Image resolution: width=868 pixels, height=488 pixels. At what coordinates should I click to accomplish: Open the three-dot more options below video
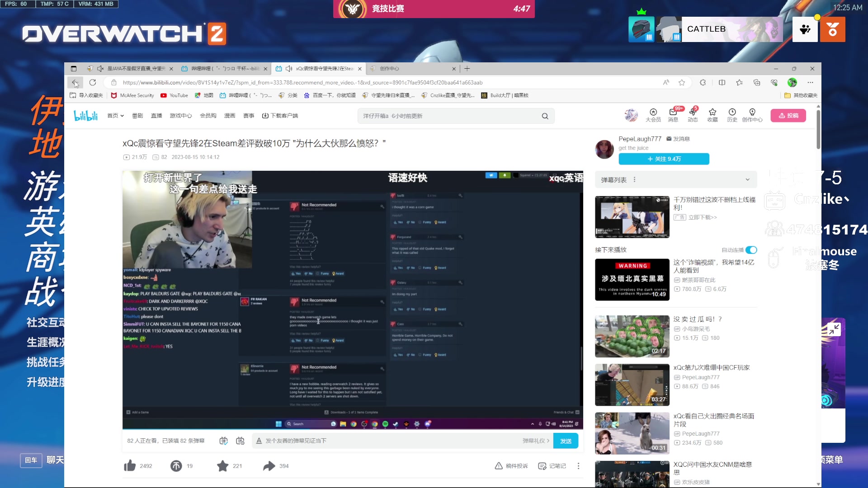[578, 466]
